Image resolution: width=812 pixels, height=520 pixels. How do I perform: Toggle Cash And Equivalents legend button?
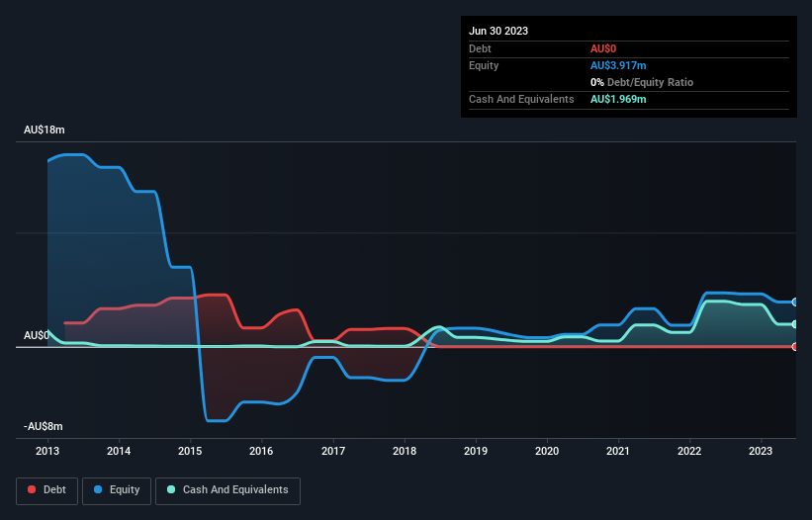(227, 490)
